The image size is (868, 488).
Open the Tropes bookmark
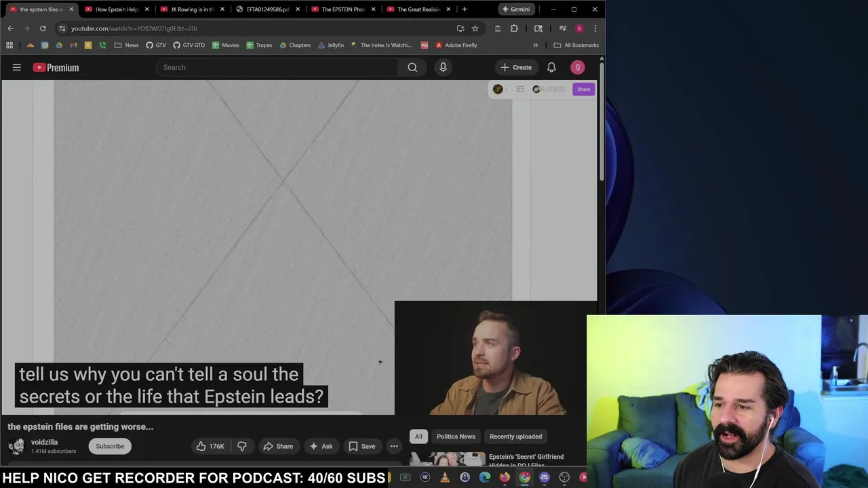click(259, 45)
